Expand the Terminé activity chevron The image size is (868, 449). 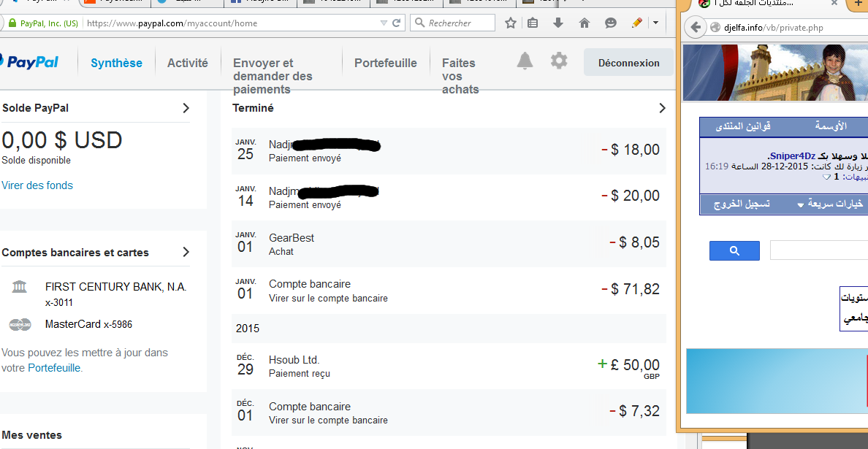tap(662, 108)
